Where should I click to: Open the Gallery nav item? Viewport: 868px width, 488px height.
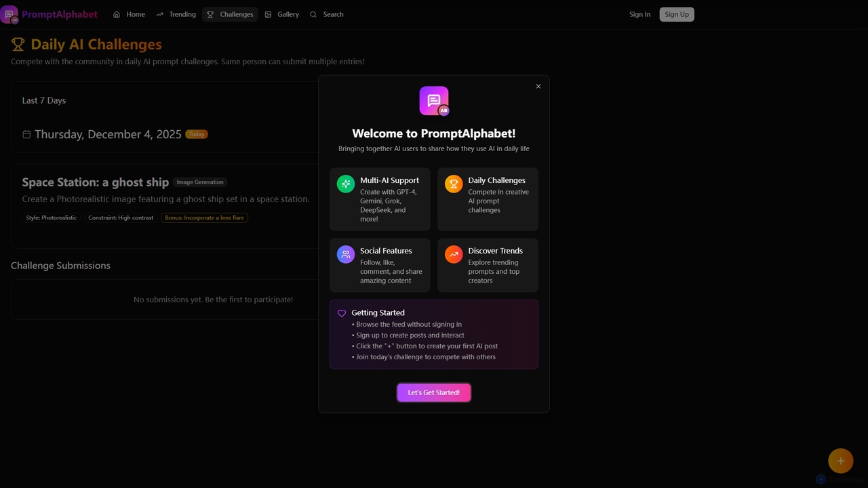point(281,14)
